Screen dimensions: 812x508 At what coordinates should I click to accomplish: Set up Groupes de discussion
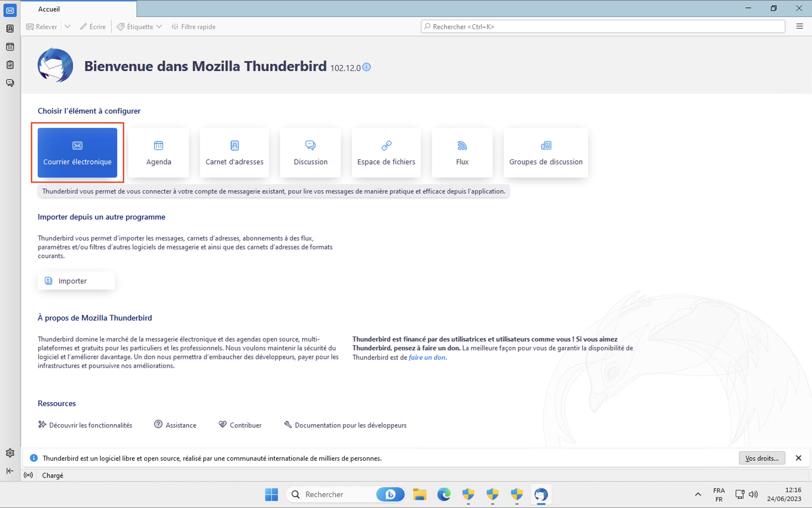pos(546,152)
